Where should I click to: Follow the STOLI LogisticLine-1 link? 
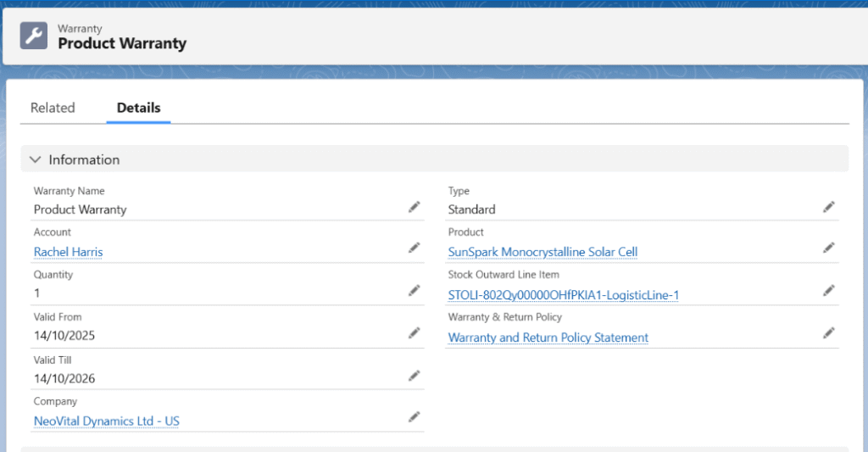(563, 295)
